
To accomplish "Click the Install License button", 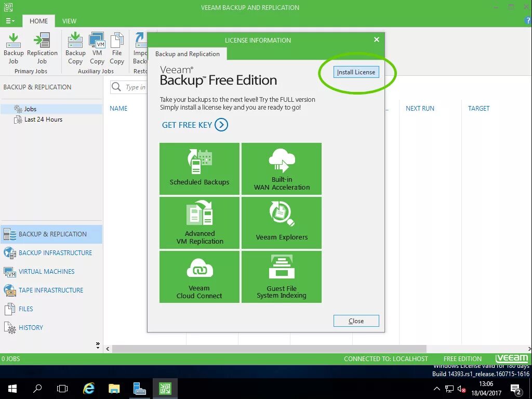I will tap(356, 72).
